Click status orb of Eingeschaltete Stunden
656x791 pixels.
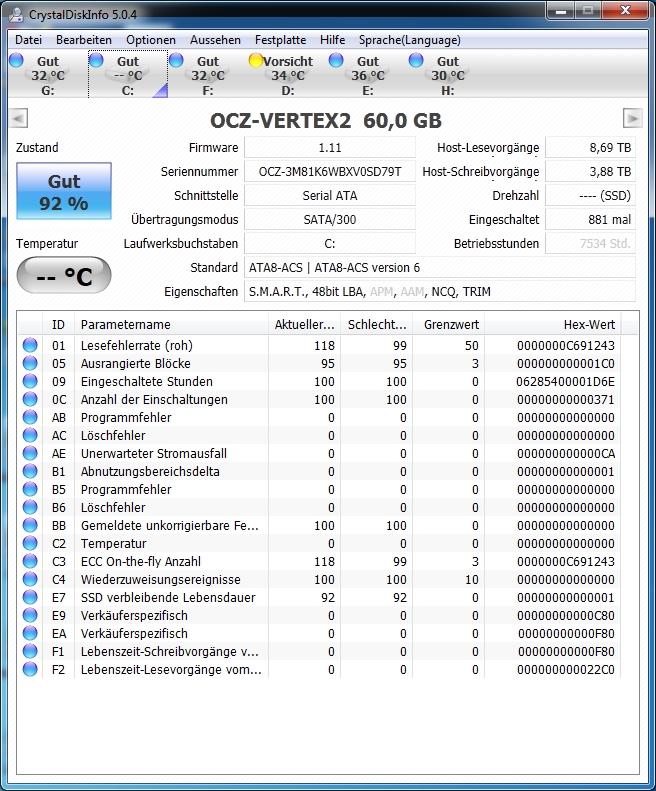[30, 381]
